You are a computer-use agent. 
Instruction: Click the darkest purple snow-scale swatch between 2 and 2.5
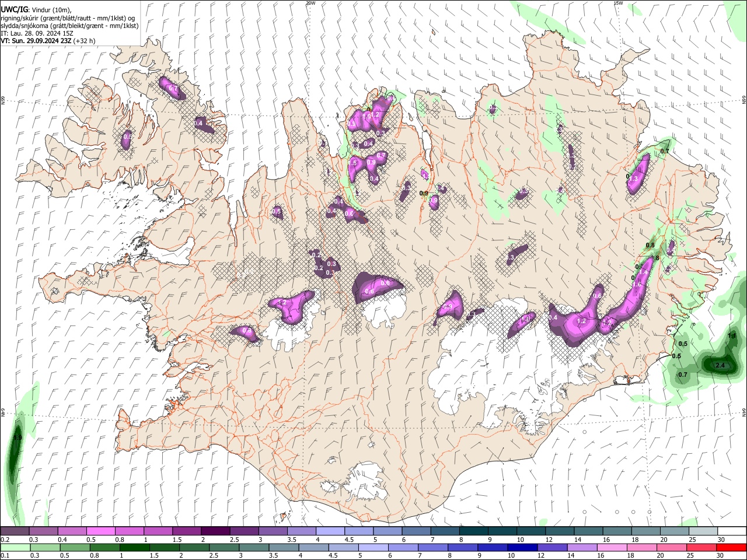click(x=215, y=531)
